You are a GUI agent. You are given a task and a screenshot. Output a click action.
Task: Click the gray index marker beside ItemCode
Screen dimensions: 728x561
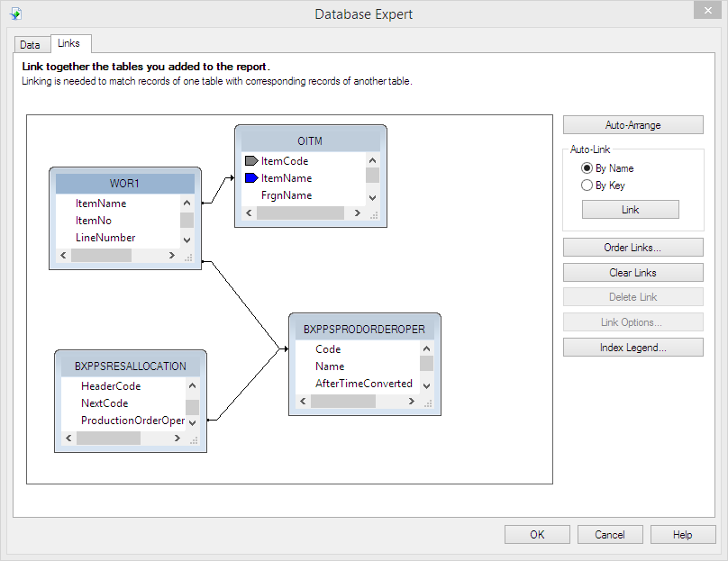[x=251, y=161]
